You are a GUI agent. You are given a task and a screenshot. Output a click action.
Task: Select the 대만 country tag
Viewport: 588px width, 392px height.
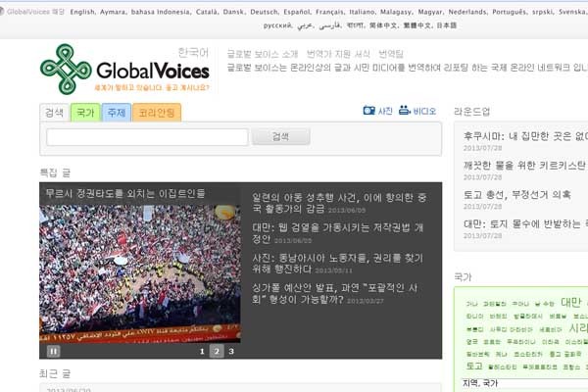coord(571,303)
